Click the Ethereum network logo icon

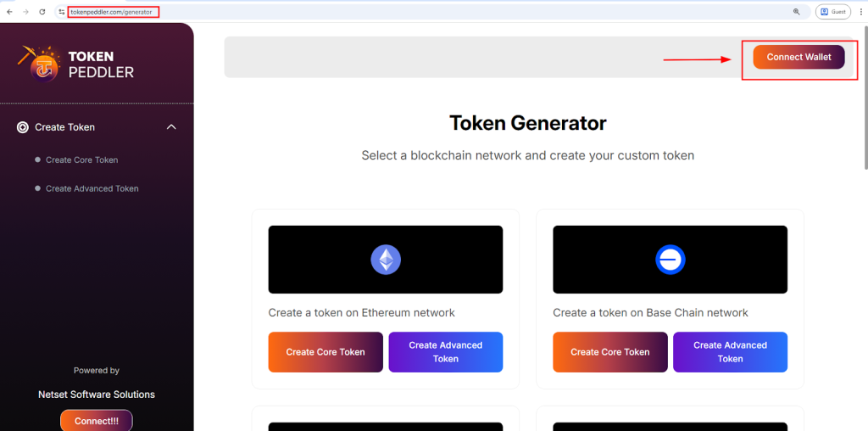click(x=386, y=260)
